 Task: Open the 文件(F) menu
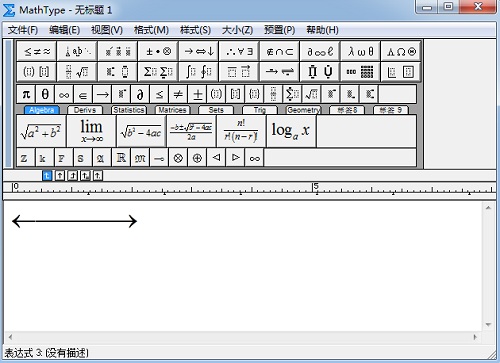(x=23, y=30)
